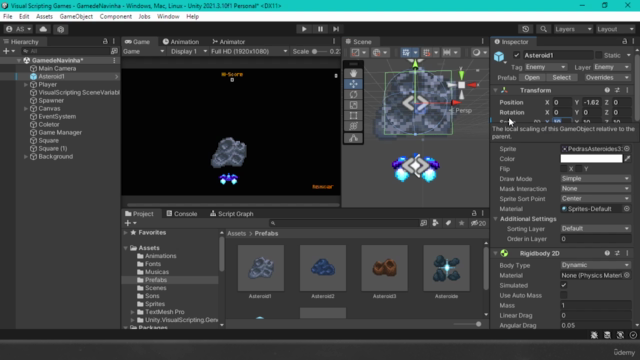This screenshot has height=360, width=640.
Task: Click the Project thumbnail size slider
Action: coord(467,324)
